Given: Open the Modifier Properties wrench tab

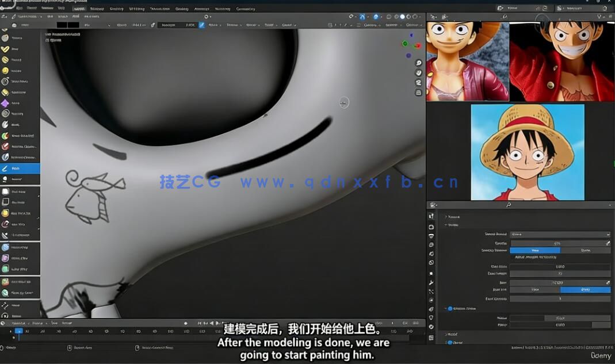Looking at the screenshot, I should 432,281.
